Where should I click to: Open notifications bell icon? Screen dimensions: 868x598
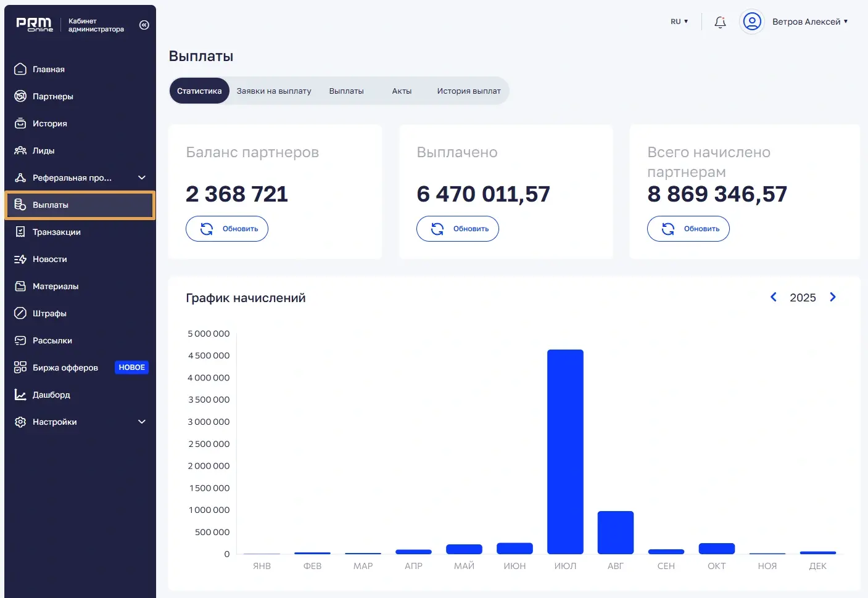(720, 22)
